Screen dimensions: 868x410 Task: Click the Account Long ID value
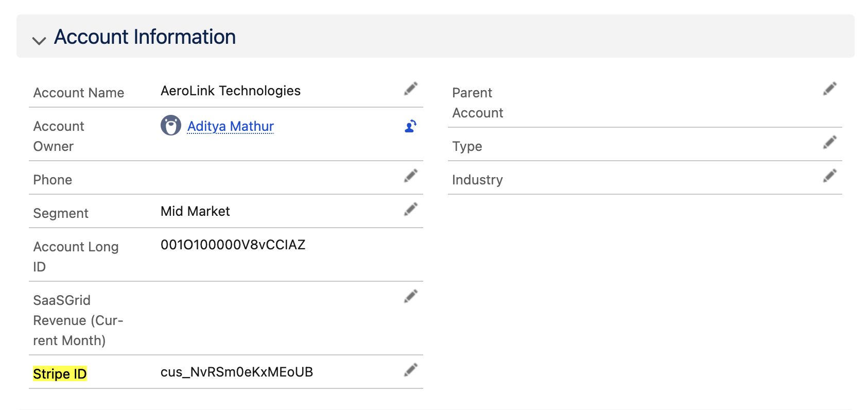tap(233, 245)
